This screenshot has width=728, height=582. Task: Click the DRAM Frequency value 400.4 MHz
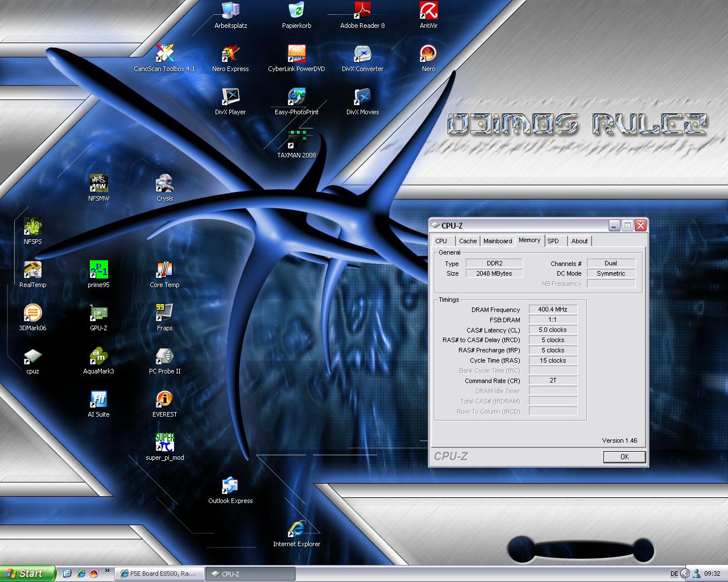553,309
